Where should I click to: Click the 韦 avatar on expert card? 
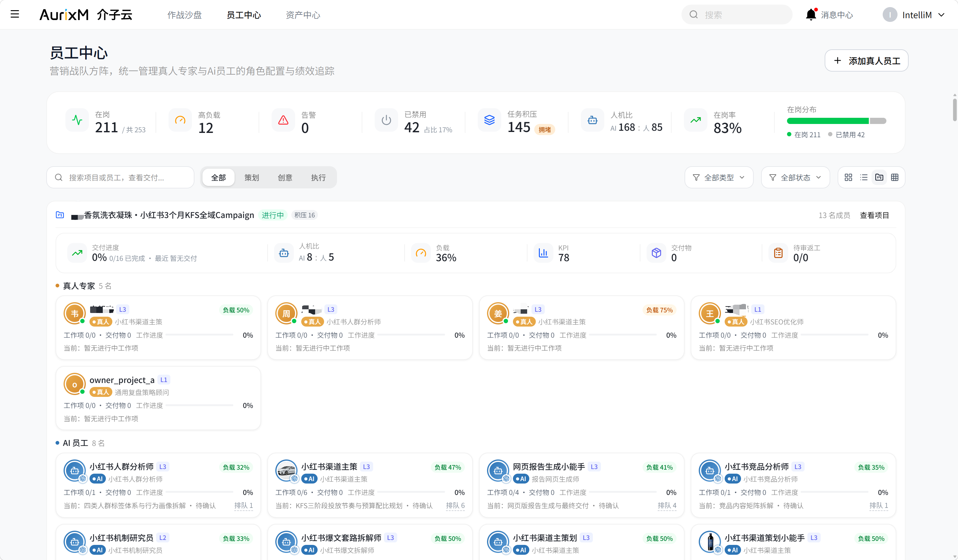click(x=74, y=313)
